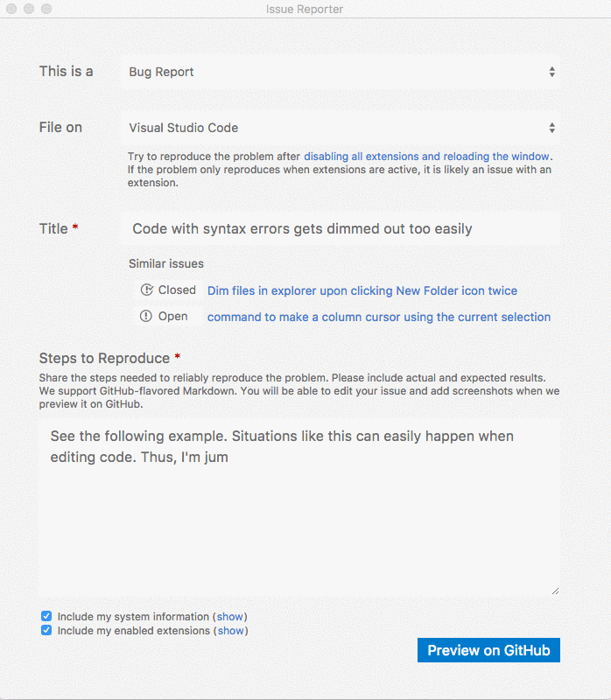Image resolution: width=611 pixels, height=700 pixels.
Task: Open the 'File on' Visual Studio Code dropdown
Action: pyautogui.click(x=340, y=128)
